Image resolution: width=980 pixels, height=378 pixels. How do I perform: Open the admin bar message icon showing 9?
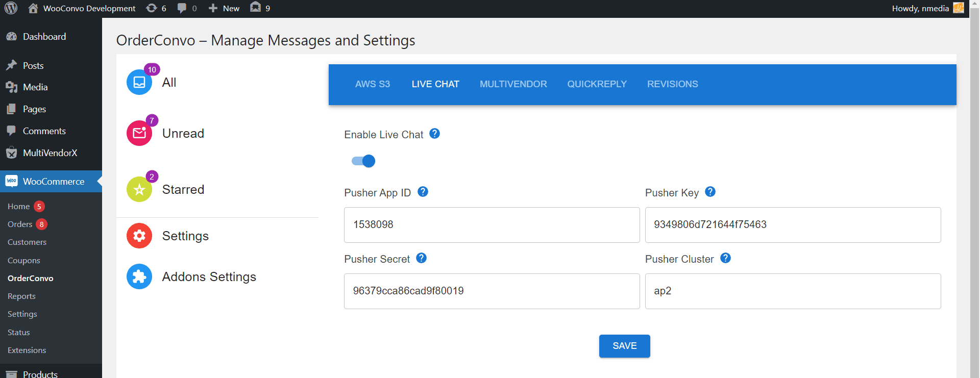256,7
